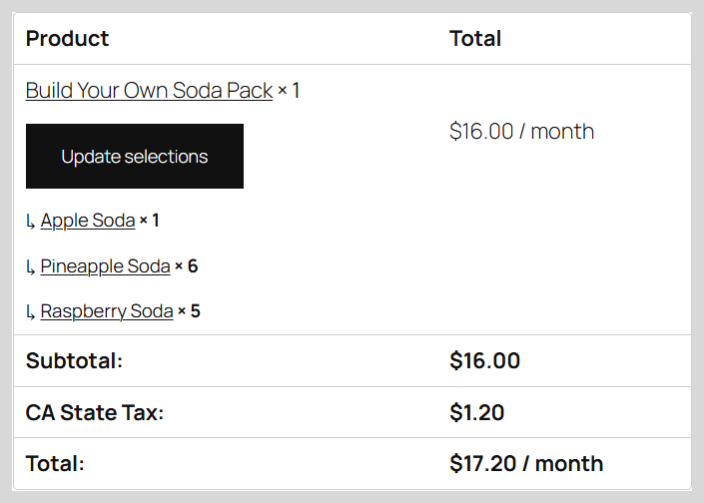Open the Build Your Own Soda Pack link
The height and width of the screenshot is (503, 704).
tap(149, 91)
